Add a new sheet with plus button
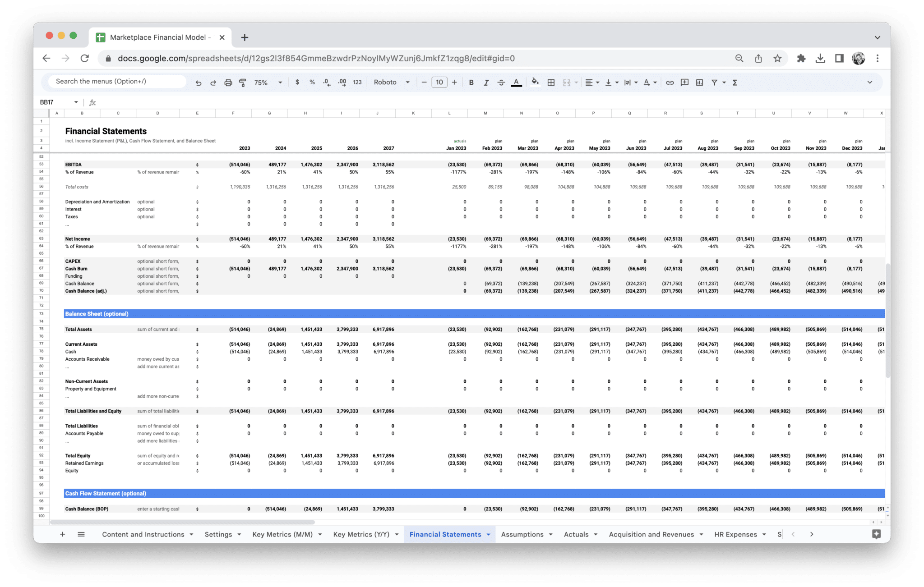924x587 pixels. click(x=62, y=534)
